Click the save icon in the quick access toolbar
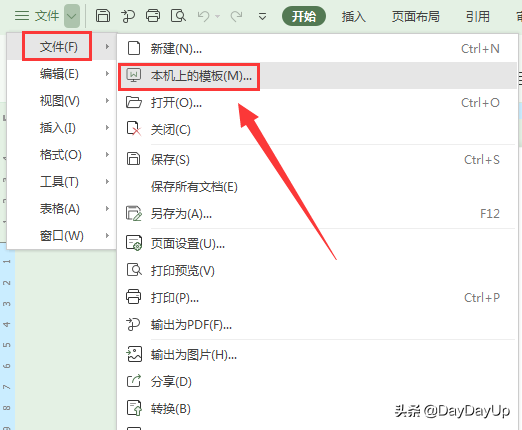The width and height of the screenshot is (522, 430). pos(103,16)
